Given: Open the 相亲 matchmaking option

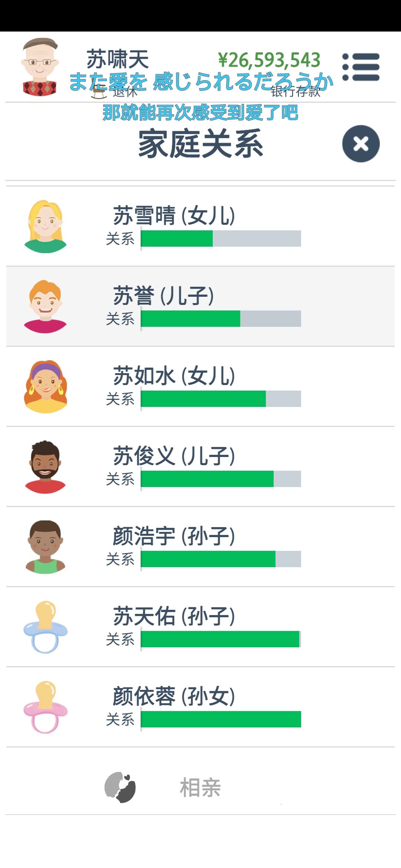Looking at the screenshot, I should pyautogui.click(x=200, y=788).
